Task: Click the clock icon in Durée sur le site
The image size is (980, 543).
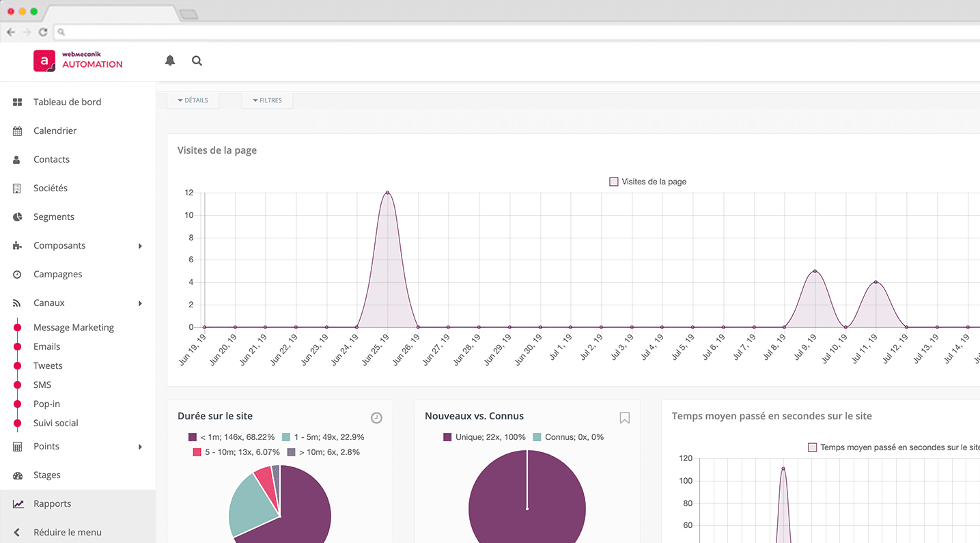Action: point(376,418)
